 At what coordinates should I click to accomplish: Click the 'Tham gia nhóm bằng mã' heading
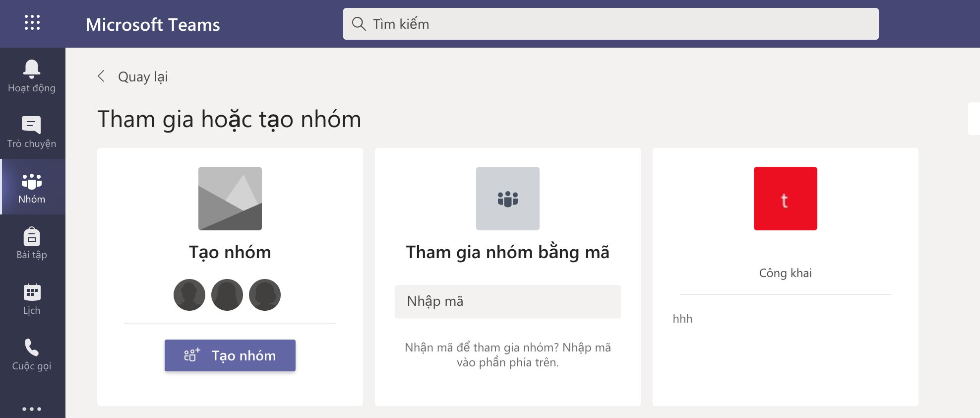[x=508, y=252]
